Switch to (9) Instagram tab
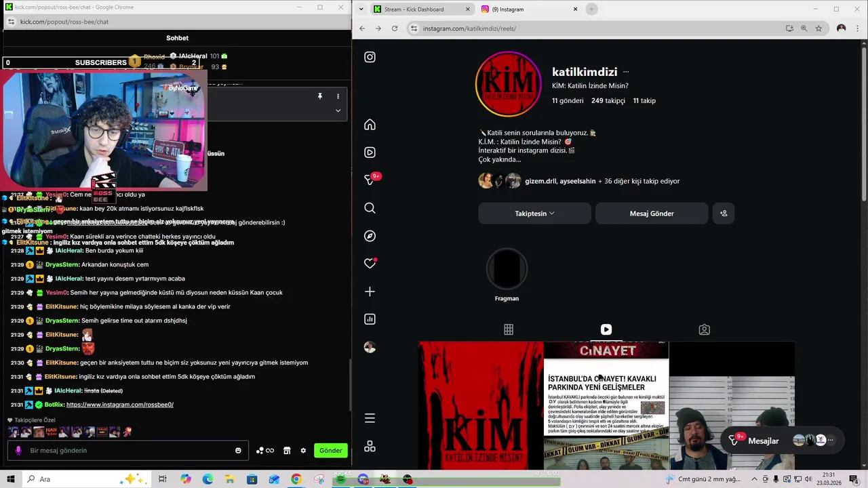 click(528, 9)
